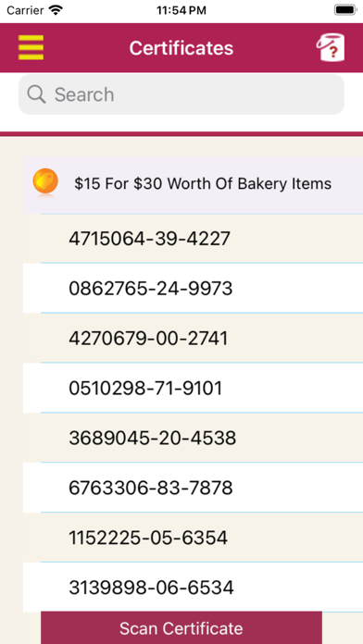Tap the orange deal tag icon

point(45,182)
